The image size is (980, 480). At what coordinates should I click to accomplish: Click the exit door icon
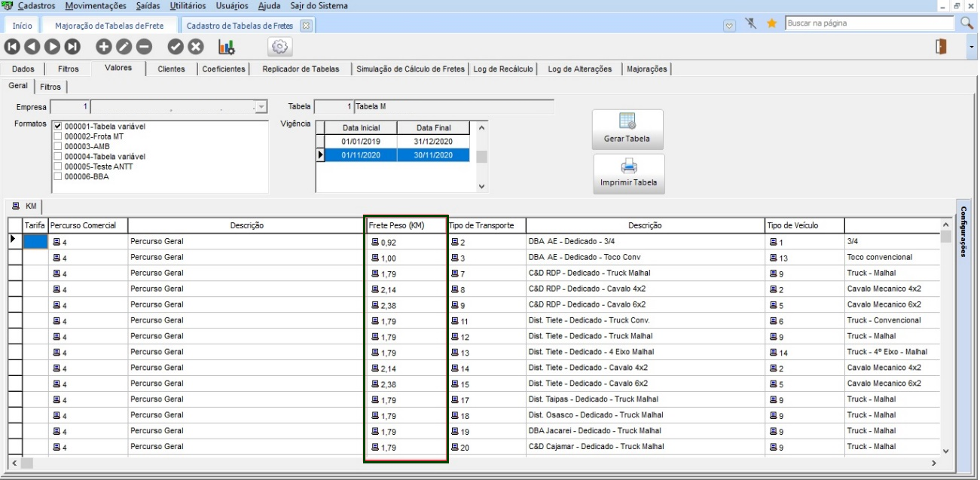click(x=941, y=47)
